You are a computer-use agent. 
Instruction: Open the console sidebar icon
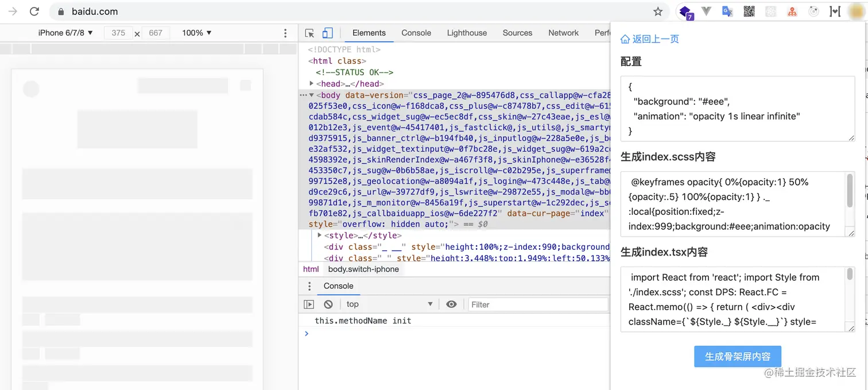[x=309, y=304]
